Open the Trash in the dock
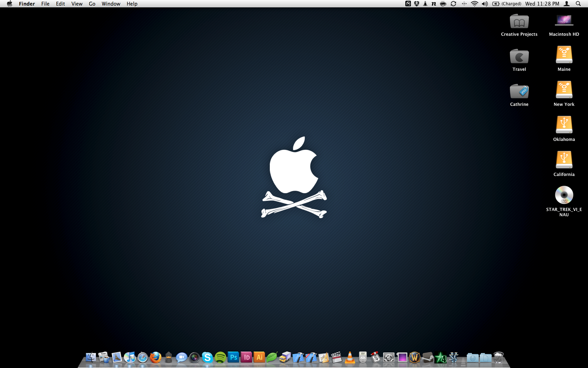 498,357
